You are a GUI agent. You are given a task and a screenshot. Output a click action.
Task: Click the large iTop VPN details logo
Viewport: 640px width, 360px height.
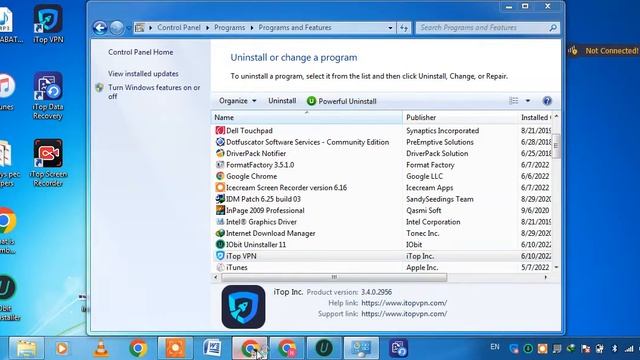[x=243, y=307]
